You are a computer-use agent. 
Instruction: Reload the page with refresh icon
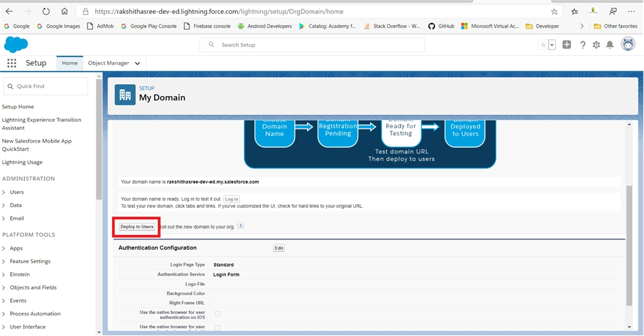46,11
